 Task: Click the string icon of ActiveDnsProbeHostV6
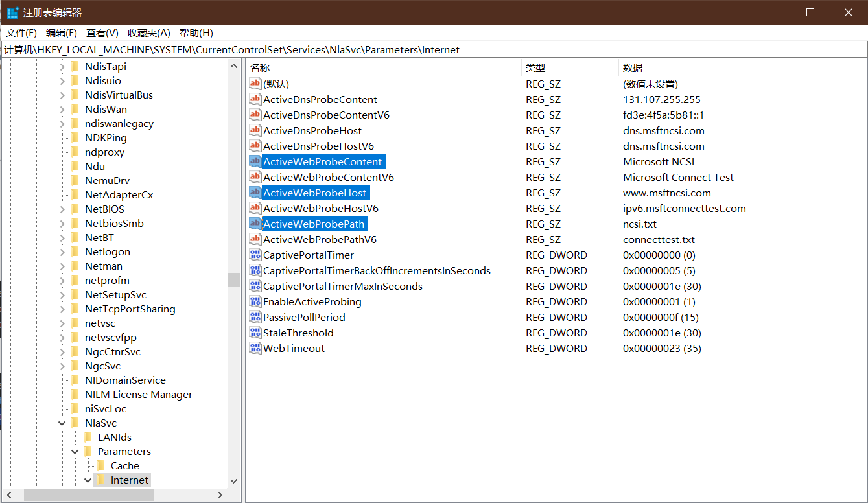pos(255,146)
